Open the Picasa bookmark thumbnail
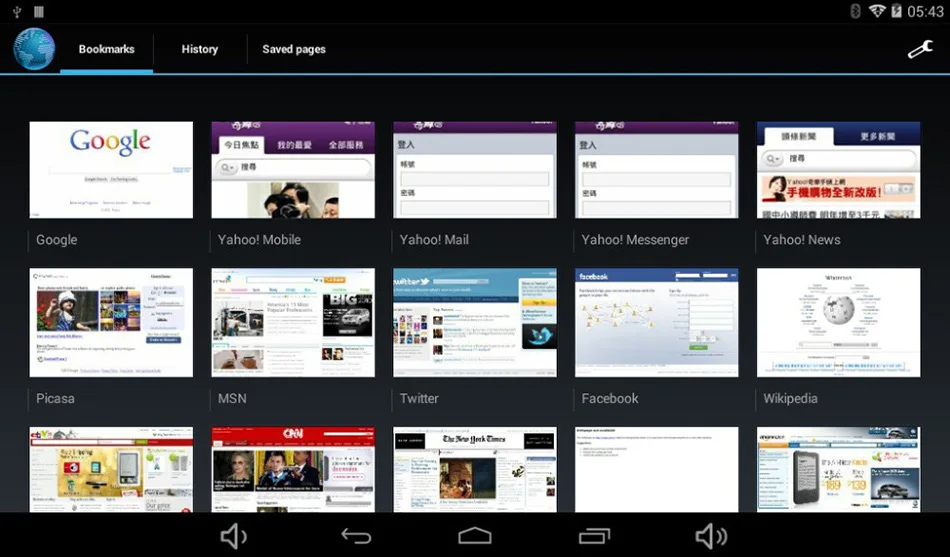The image size is (950, 557). (x=111, y=322)
